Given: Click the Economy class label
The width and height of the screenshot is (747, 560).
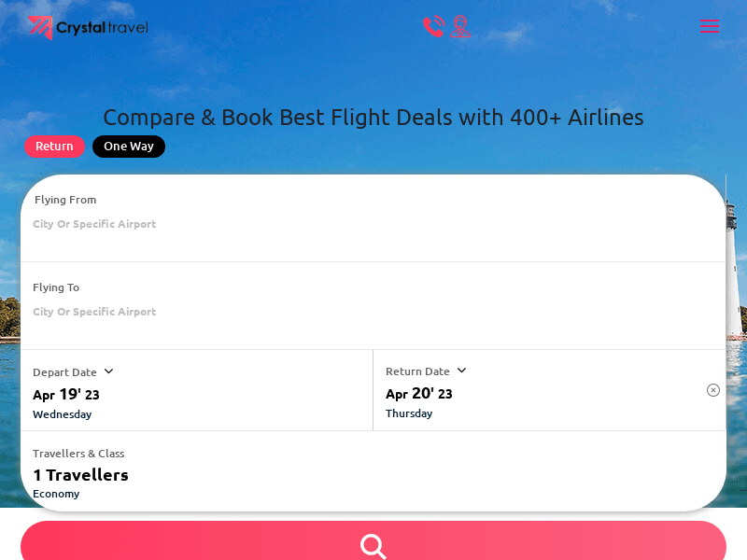Looking at the screenshot, I should click(x=56, y=494).
